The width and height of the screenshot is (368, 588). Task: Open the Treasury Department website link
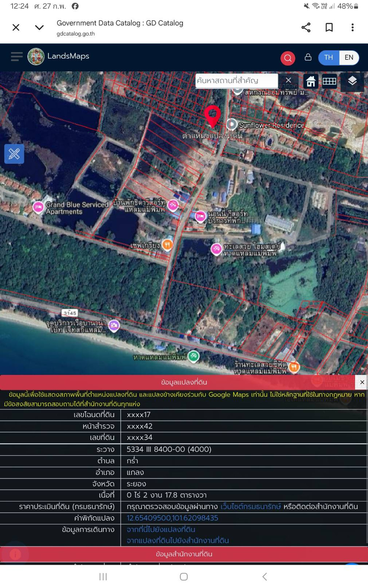click(251, 507)
